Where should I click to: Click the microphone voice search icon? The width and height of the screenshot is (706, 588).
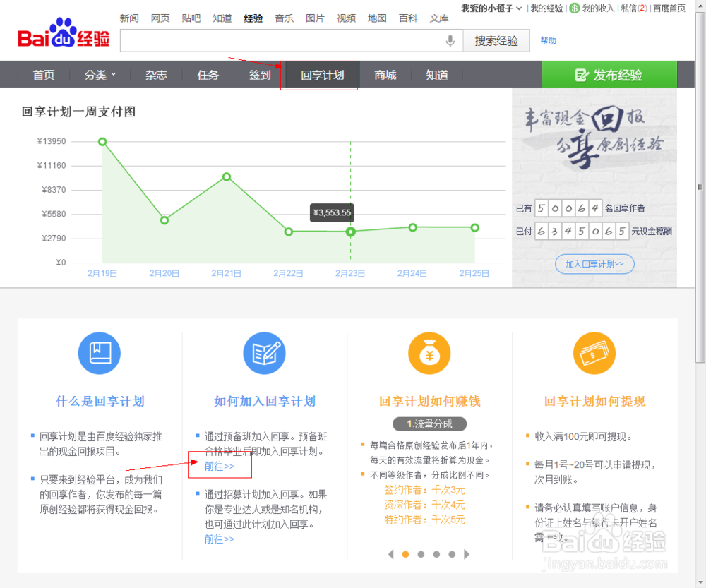click(x=450, y=41)
